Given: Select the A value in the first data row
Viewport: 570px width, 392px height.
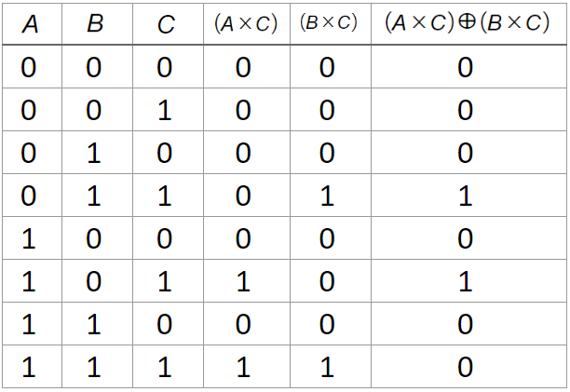Looking at the screenshot, I should 31,68.
